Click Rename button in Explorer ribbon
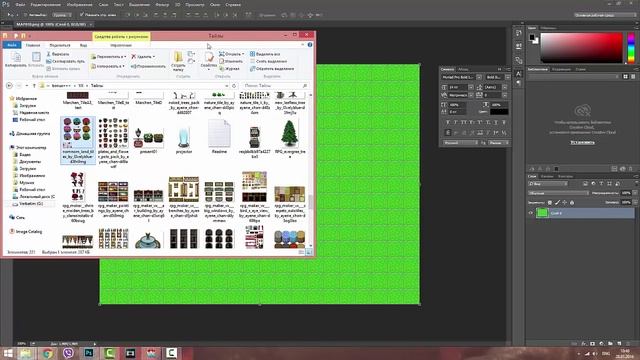 (148, 66)
